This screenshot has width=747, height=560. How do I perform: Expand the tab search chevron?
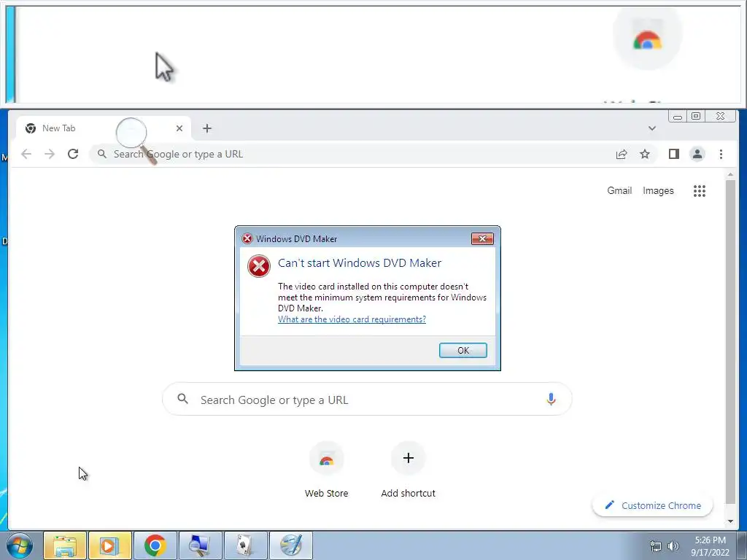pos(652,128)
